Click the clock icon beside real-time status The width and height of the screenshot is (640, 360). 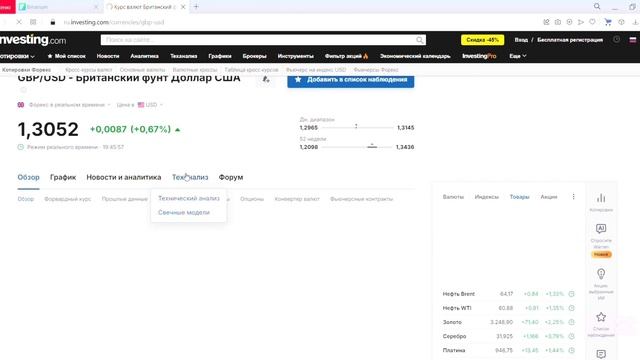pos(20,147)
